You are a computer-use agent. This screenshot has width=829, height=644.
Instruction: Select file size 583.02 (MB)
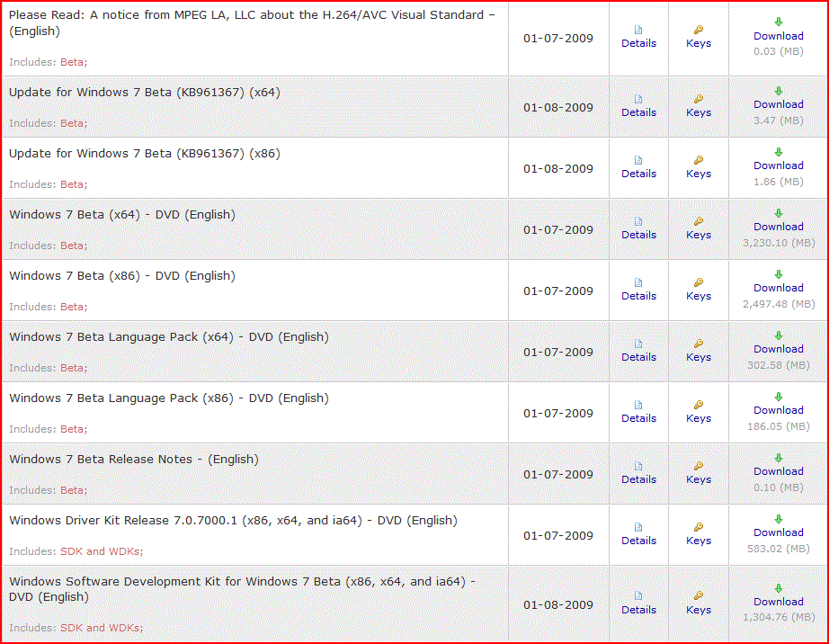[x=779, y=549]
